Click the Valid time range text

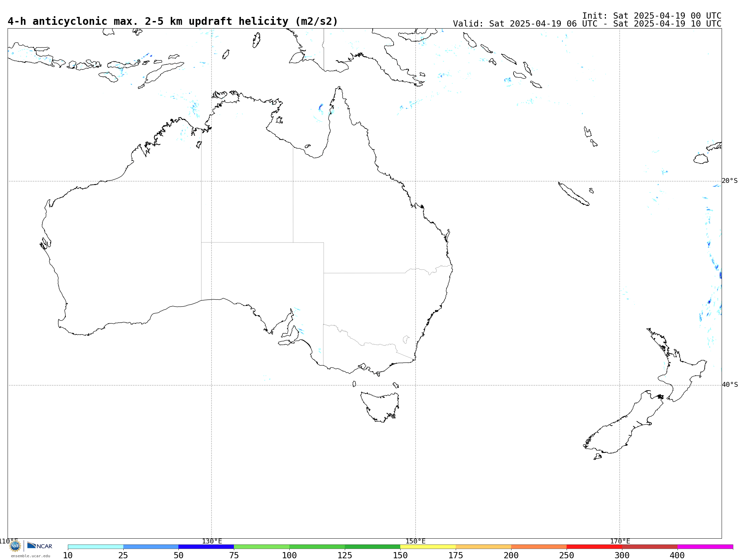587,24
